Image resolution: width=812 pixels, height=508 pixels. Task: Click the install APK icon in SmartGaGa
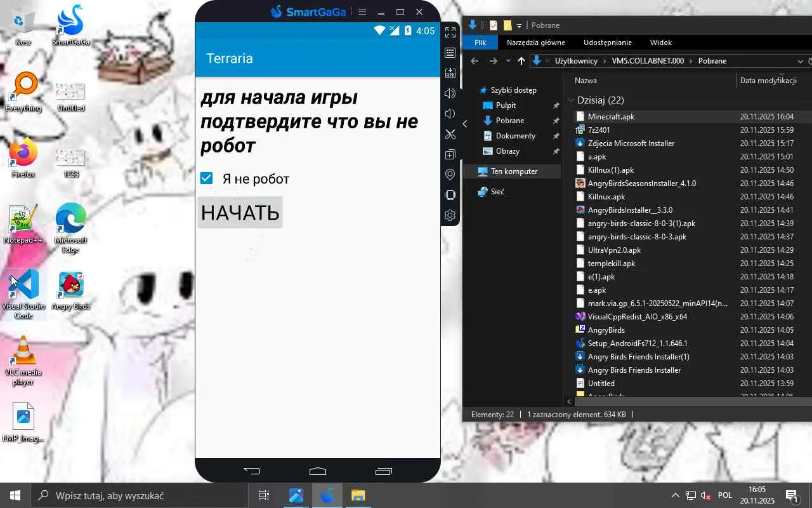click(x=450, y=73)
